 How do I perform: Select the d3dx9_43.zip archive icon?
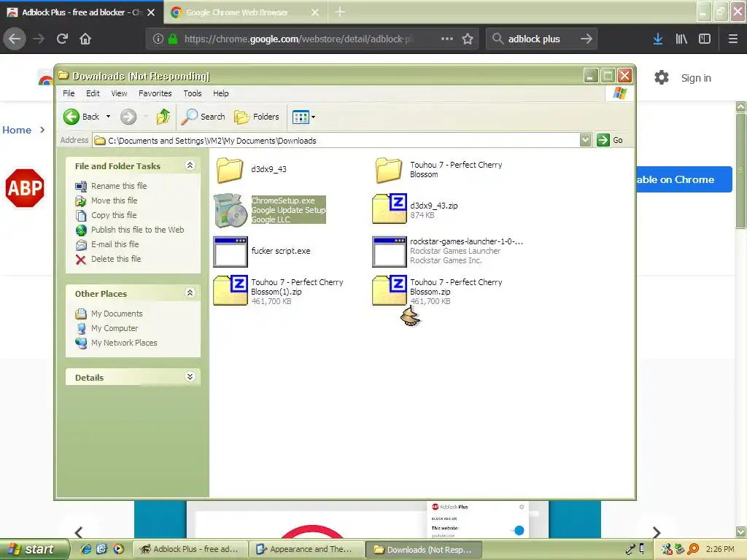click(390, 209)
